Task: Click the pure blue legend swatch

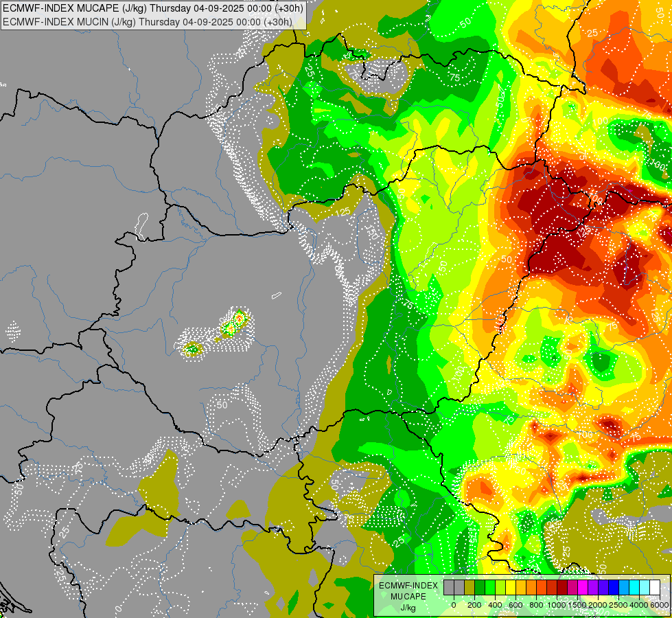Action: coord(614,587)
